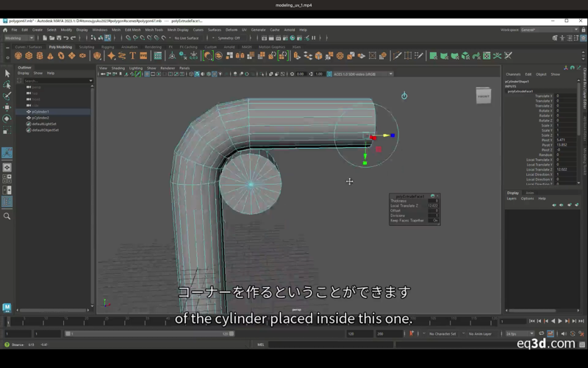Click the view cube in viewport
The image size is (588, 368).
click(483, 96)
